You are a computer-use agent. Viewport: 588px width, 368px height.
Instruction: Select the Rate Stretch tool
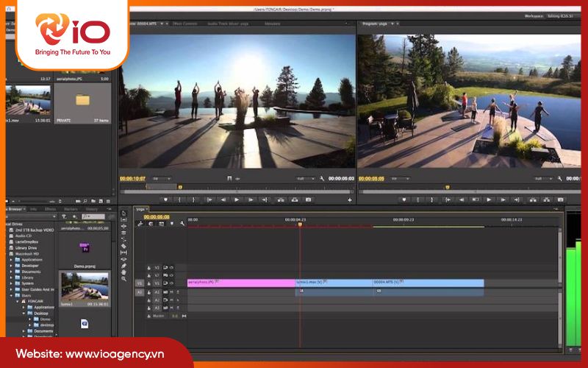click(123, 240)
